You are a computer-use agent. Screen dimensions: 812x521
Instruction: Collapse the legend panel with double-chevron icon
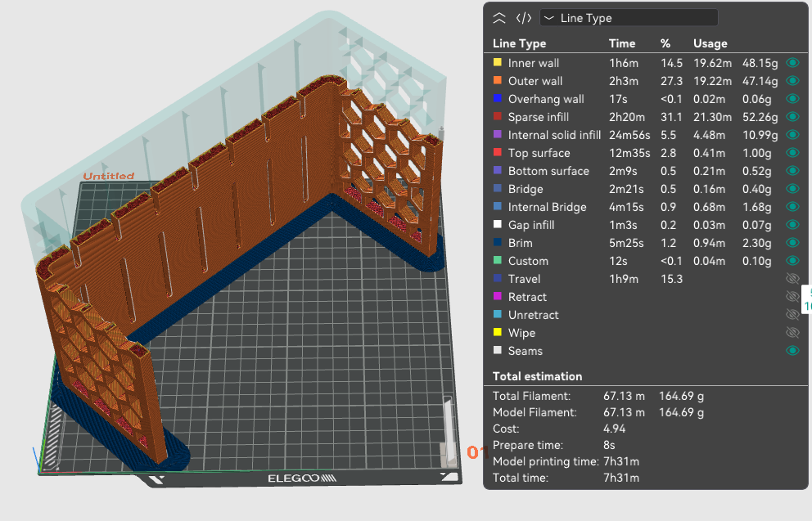(498, 18)
